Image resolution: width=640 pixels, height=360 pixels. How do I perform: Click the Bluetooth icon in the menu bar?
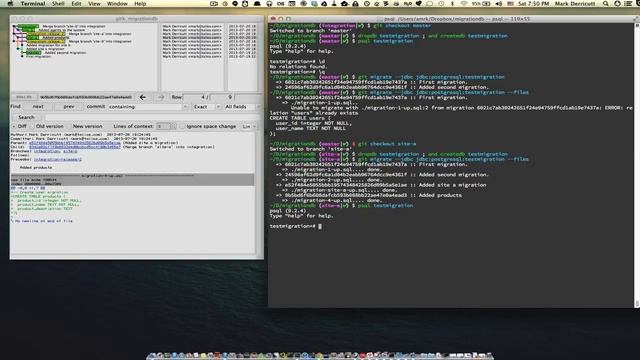tap(452, 3)
